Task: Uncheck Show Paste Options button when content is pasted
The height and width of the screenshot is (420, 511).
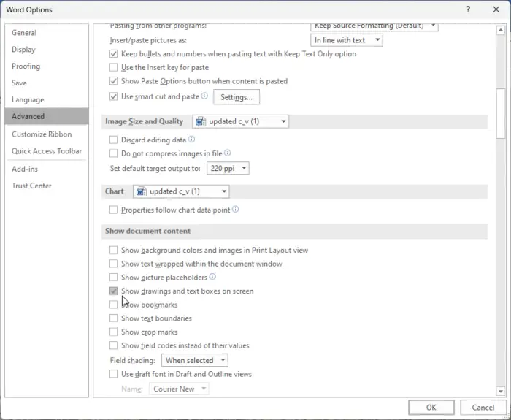Action: click(113, 81)
